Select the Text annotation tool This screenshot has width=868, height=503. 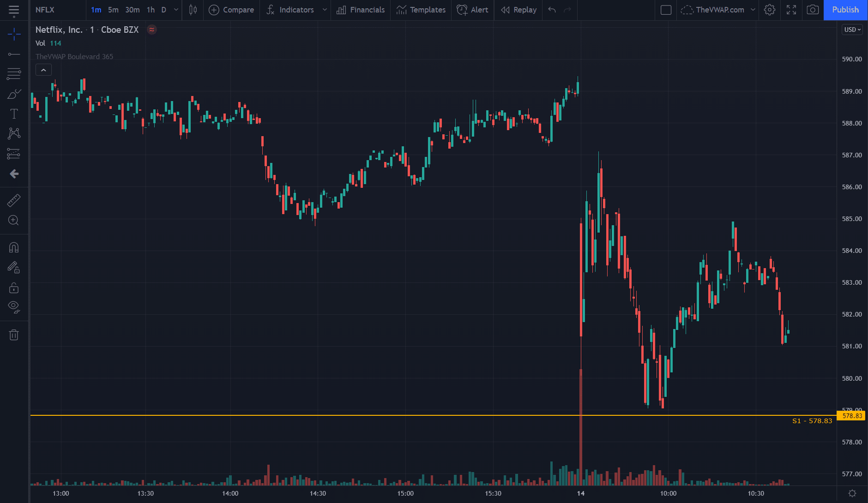click(14, 114)
